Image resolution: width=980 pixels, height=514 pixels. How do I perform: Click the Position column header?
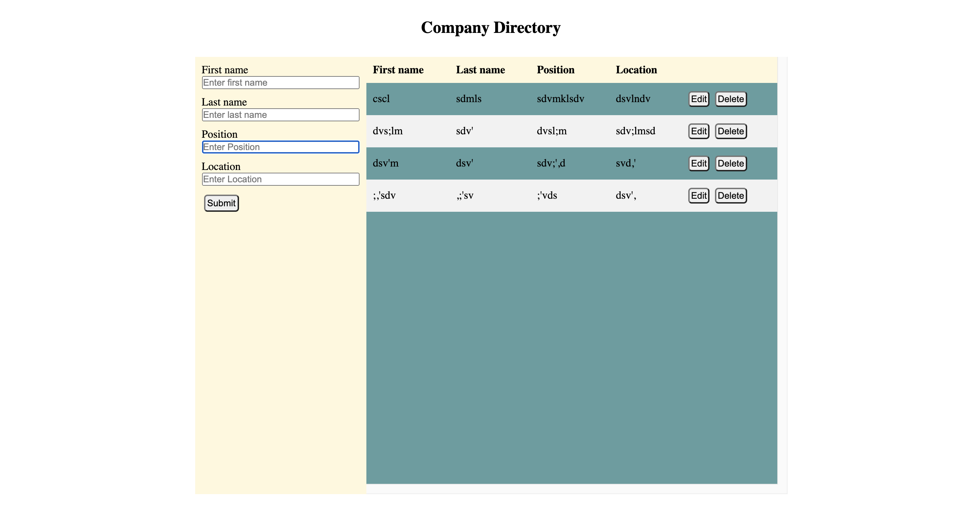click(555, 70)
